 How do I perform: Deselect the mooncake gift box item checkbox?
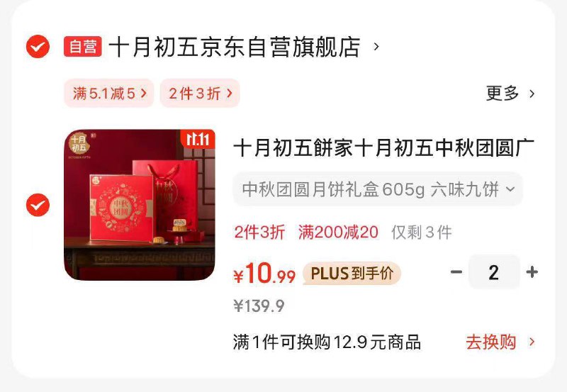pos(38,205)
